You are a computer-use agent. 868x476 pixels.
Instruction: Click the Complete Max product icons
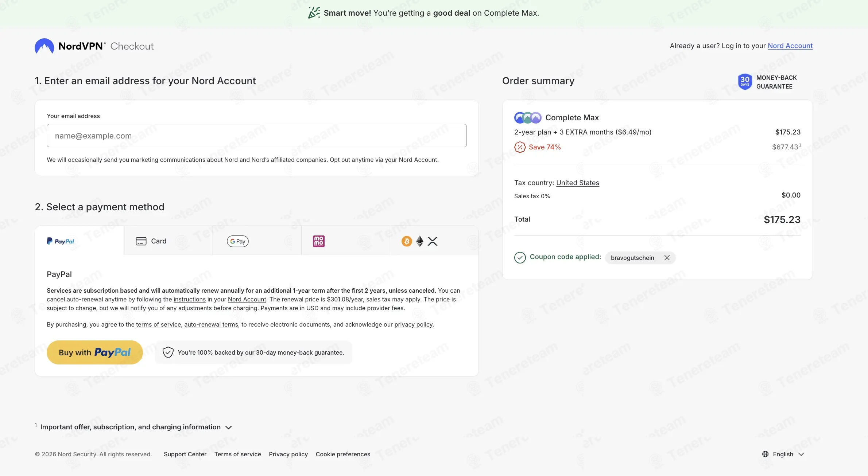(528, 117)
